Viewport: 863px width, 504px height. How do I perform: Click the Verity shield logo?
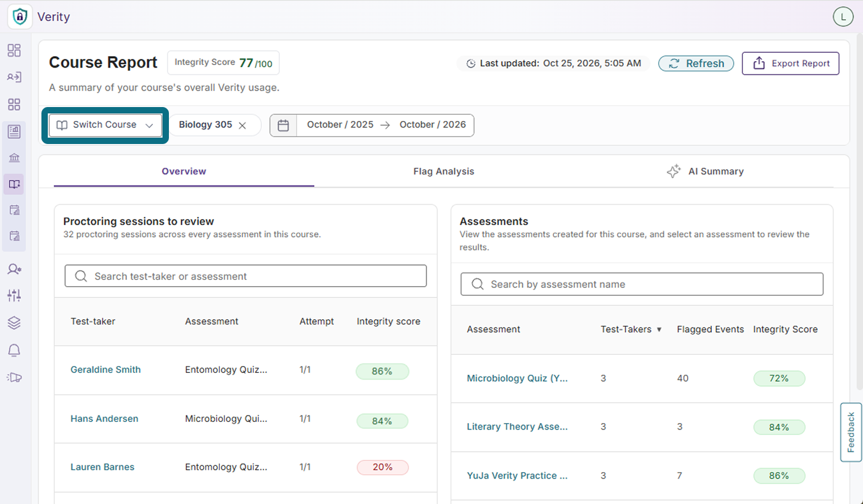coord(20,17)
